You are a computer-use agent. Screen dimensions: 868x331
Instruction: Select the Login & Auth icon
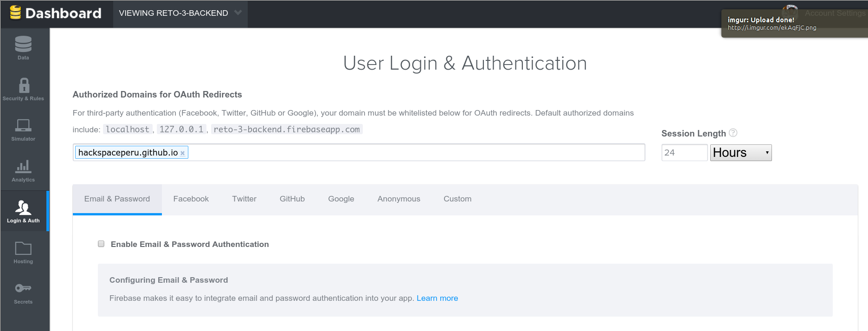(x=23, y=207)
